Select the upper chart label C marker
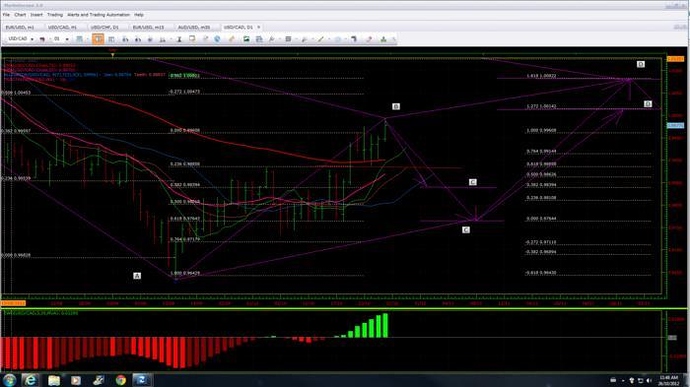Image resolution: width=690 pixels, height=387 pixels. pos(473,182)
